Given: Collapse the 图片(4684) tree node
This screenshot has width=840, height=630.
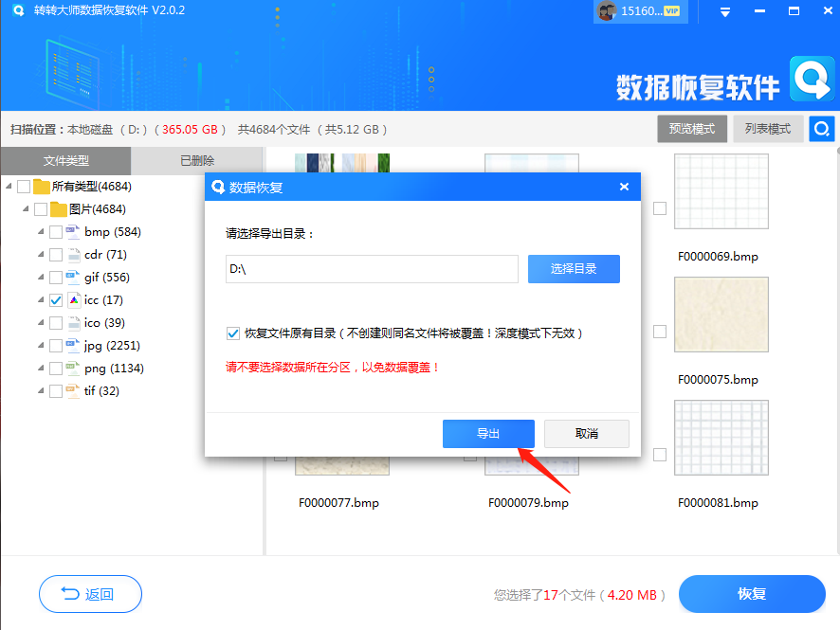Looking at the screenshot, I should [24, 208].
